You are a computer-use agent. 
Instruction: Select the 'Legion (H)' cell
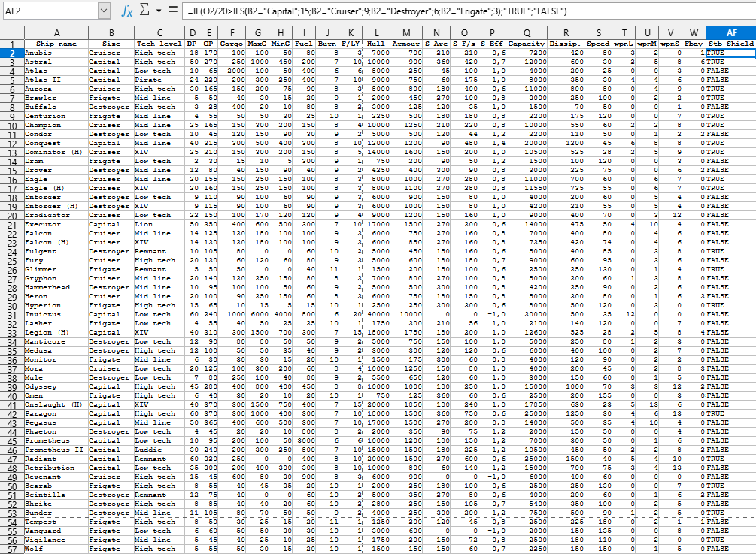coord(56,332)
